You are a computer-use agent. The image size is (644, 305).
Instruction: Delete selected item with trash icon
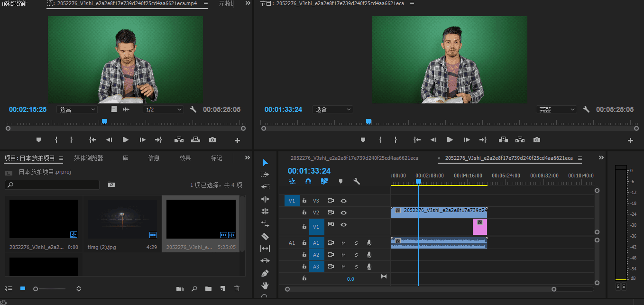237,288
